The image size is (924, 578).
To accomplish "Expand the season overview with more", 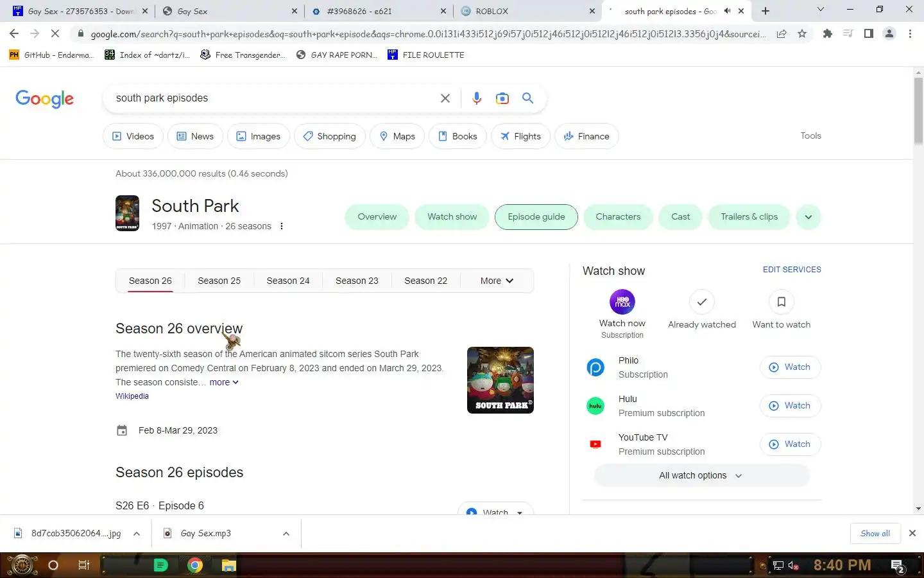I will (224, 382).
